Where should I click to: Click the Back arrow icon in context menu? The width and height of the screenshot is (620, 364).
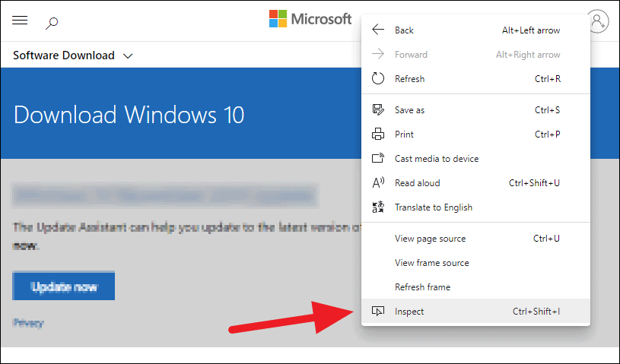378,30
